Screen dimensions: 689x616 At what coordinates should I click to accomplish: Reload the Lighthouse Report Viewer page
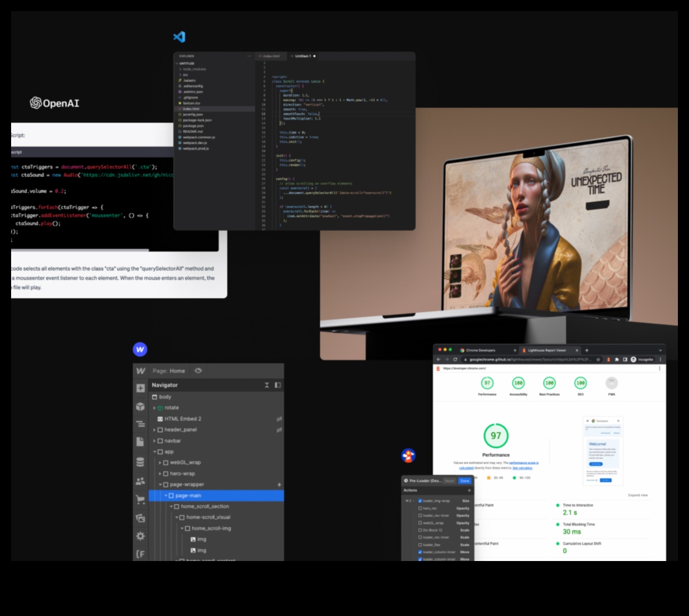[455, 359]
